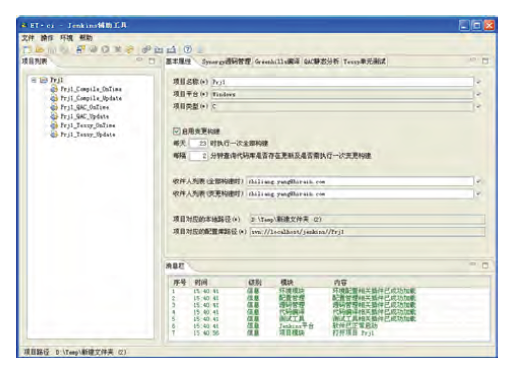
Task: Switch to the Greenhills编译 tab
Action: (x=277, y=61)
